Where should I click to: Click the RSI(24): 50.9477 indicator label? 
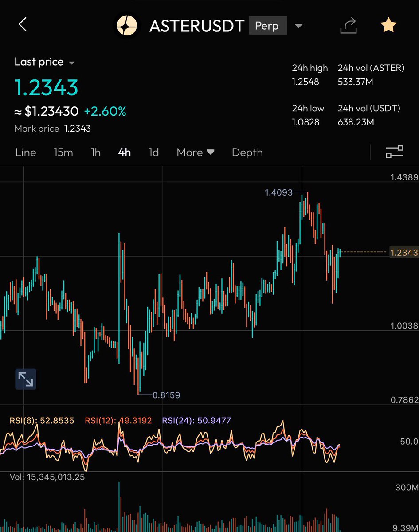(196, 420)
